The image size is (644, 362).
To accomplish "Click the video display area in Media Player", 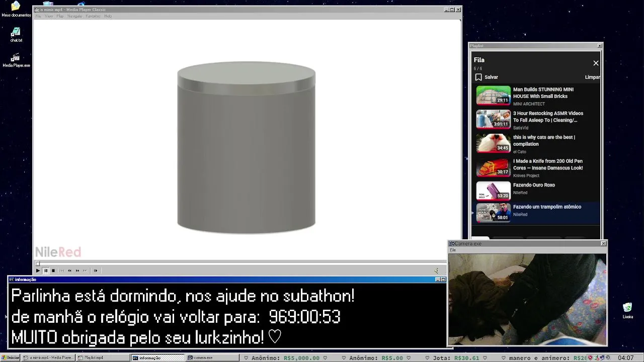I will [247, 139].
